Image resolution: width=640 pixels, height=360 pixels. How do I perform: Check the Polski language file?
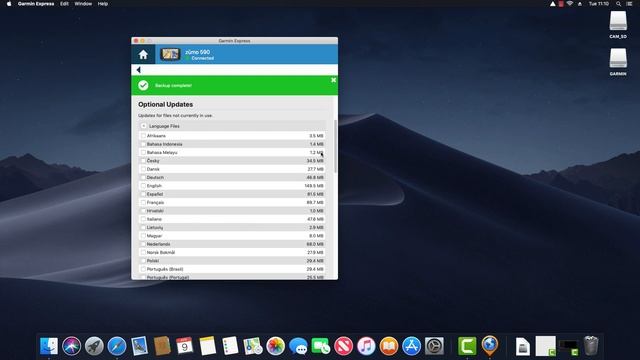click(x=143, y=261)
